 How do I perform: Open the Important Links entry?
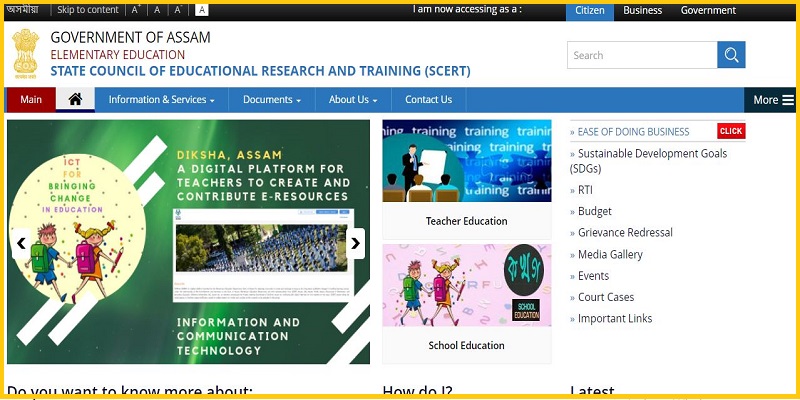[x=615, y=319]
